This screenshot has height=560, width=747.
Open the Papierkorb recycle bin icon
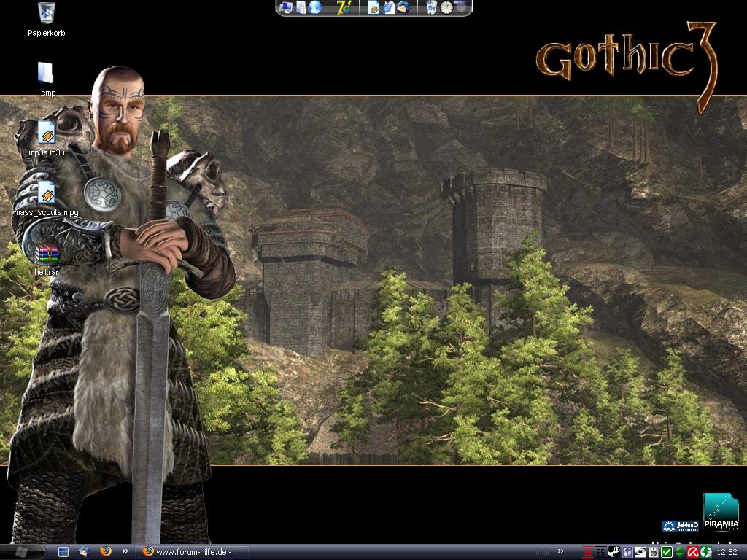point(46,13)
